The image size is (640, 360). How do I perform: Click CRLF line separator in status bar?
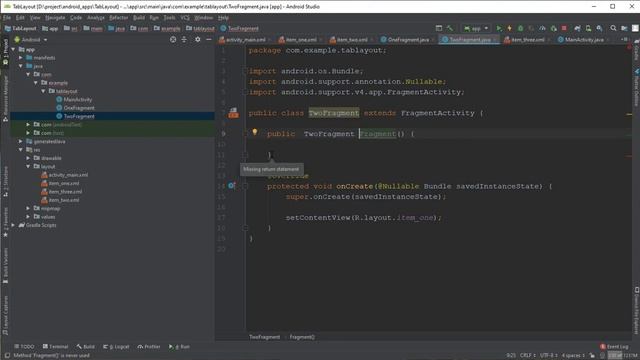point(528,356)
